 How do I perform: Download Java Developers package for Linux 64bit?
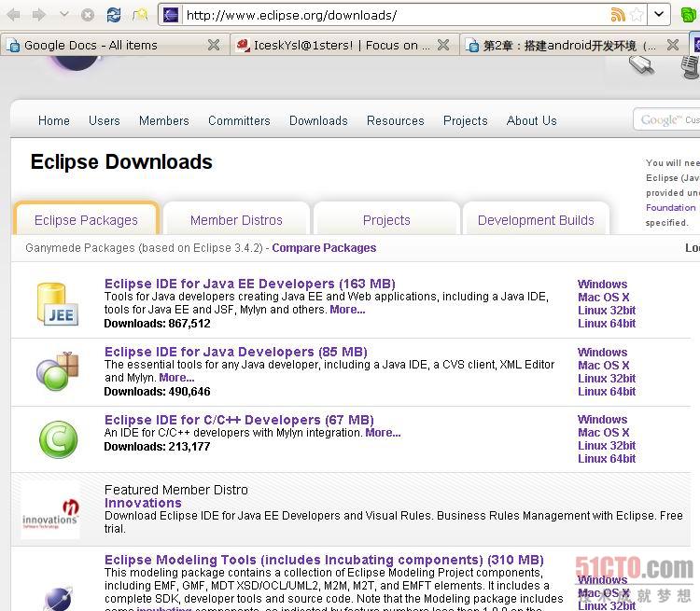click(607, 392)
